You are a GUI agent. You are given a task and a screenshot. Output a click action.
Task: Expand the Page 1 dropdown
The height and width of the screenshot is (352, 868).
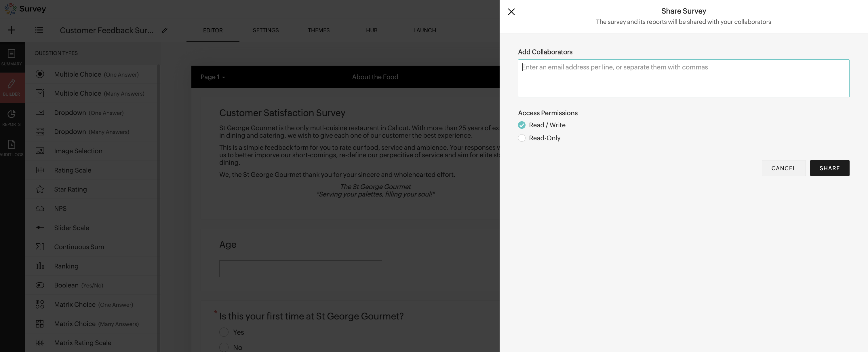tap(213, 77)
